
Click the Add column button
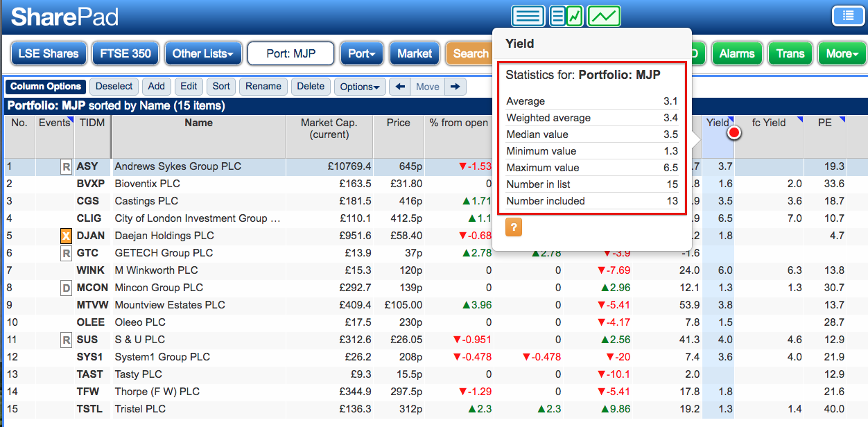pos(157,87)
